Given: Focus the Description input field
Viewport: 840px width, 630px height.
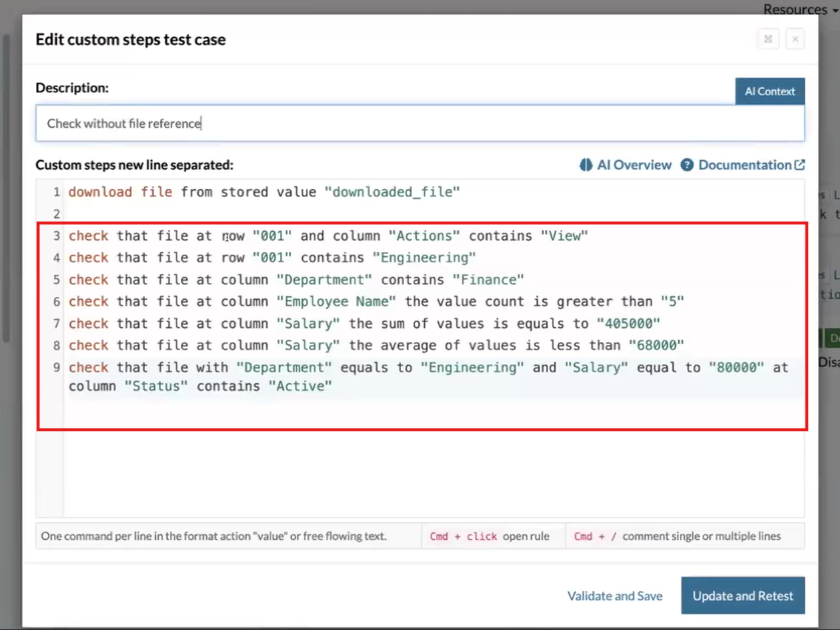Looking at the screenshot, I should 420,123.
